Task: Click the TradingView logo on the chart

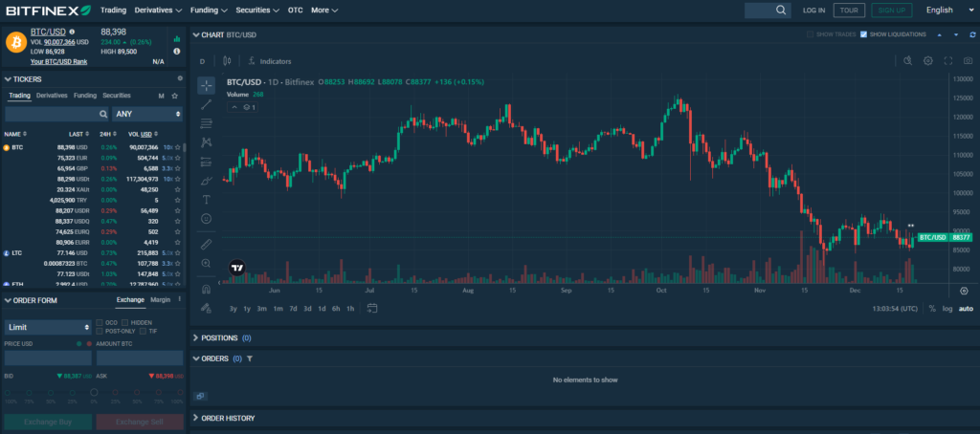Action: [237, 268]
